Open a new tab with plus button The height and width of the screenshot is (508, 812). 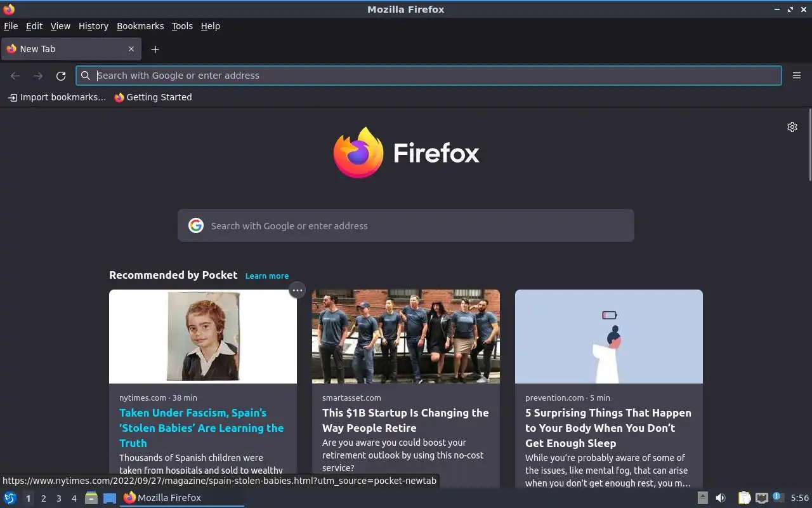point(155,49)
